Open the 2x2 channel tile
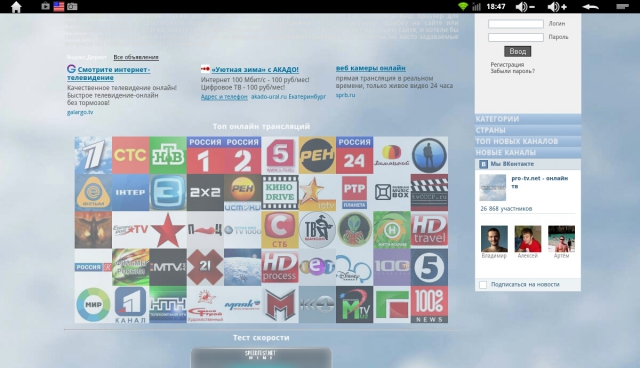 pyautogui.click(x=205, y=193)
